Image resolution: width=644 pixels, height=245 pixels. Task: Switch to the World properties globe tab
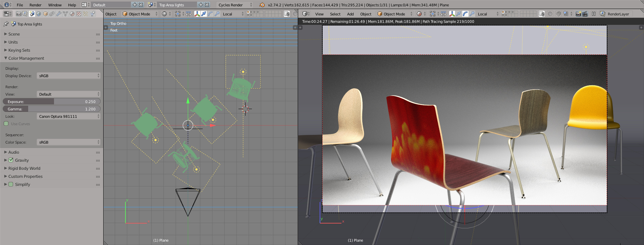click(x=39, y=14)
